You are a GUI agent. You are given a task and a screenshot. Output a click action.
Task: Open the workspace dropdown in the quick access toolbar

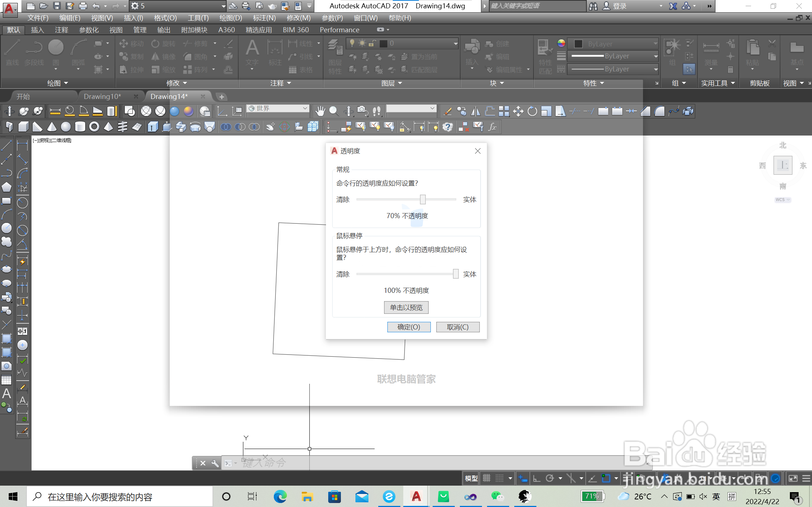point(178,6)
